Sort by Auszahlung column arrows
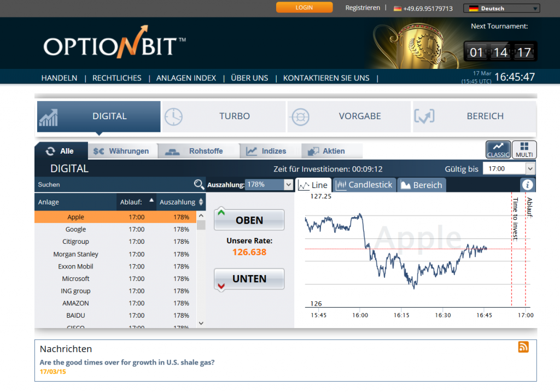Image resolution: width=560 pixels, height=392 pixels. (x=201, y=202)
